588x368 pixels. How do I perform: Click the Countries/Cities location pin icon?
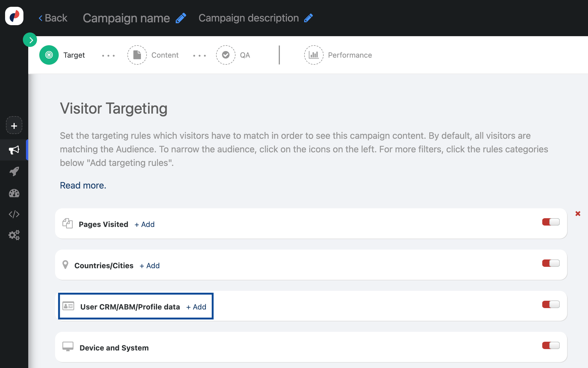pos(65,265)
